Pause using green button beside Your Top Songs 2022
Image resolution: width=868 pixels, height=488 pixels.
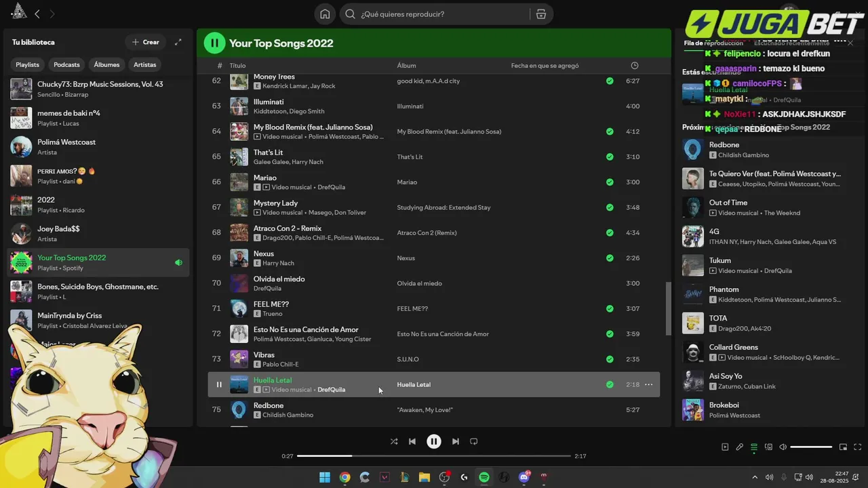214,43
